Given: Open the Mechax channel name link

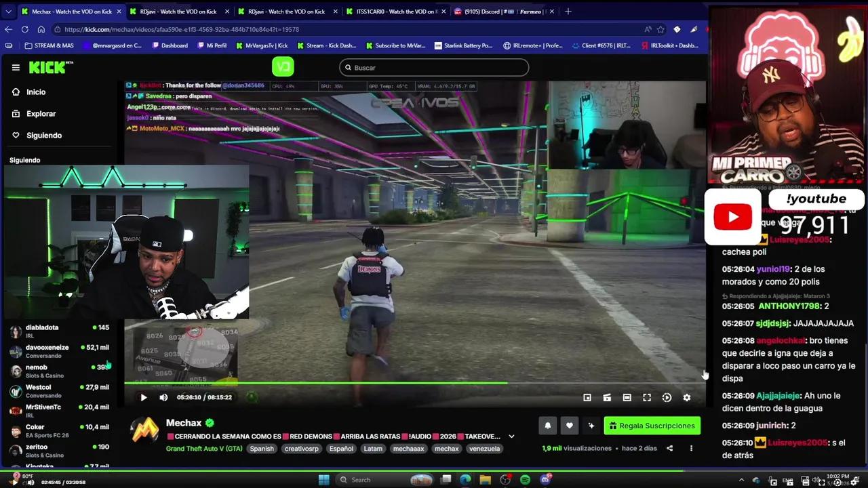Looking at the screenshot, I should [184, 423].
